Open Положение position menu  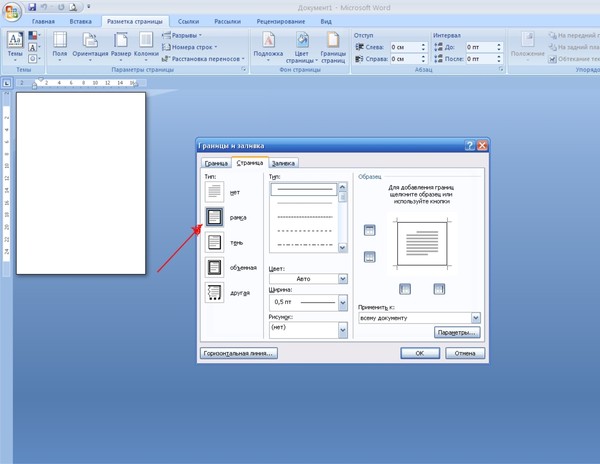coord(528,46)
